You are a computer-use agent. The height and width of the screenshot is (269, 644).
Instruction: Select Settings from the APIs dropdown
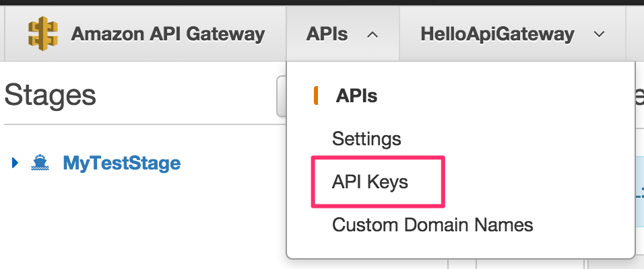tap(366, 139)
